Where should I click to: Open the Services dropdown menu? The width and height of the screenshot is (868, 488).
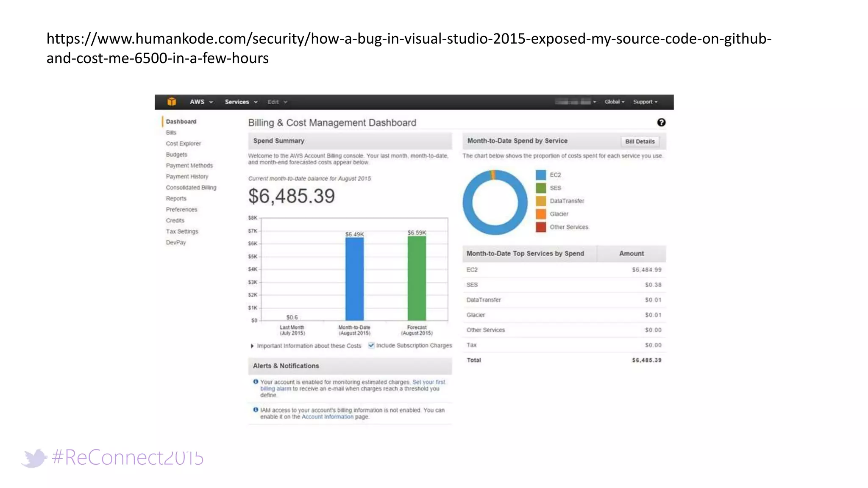pyautogui.click(x=241, y=102)
